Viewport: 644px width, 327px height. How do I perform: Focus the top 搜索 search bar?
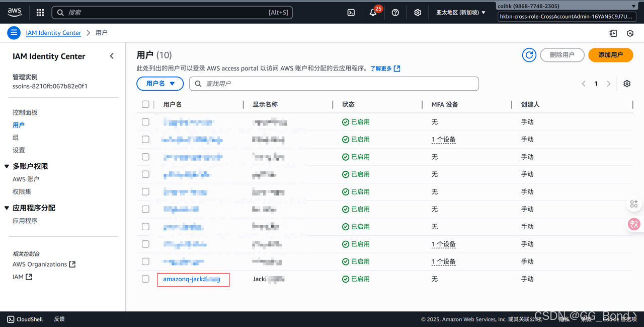pyautogui.click(x=172, y=13)
